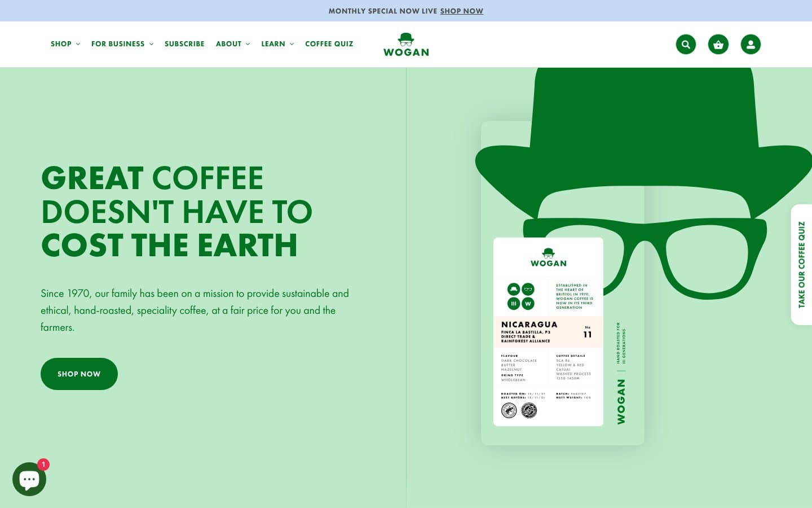Open the Take Our Coffee Quiz side tab
Viewport: 812px width, 508px height.
pos(801,264)
